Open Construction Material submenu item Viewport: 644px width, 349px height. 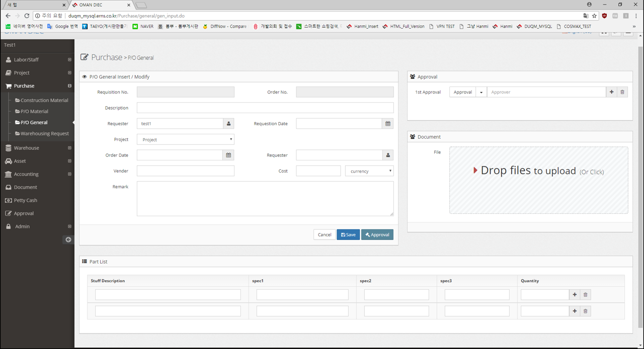pyautogui.click(x=41, y=100)
